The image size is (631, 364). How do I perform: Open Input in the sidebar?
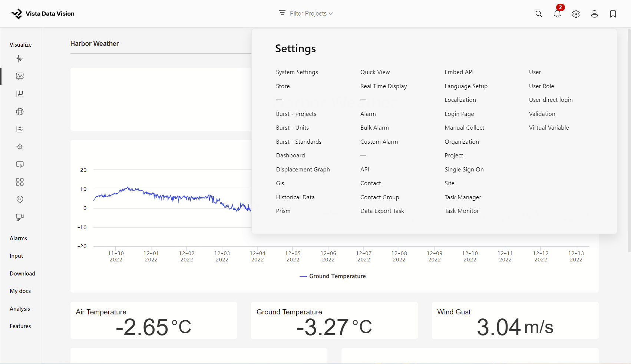coord(16,256)
